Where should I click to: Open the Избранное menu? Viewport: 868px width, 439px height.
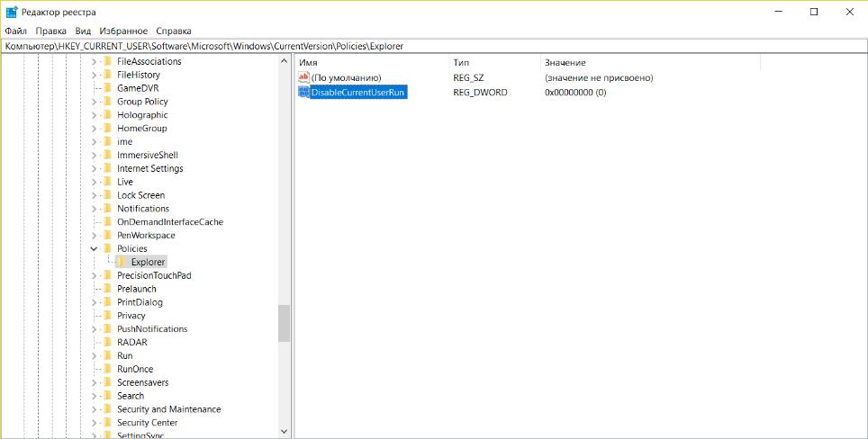pyautogui.click(x=123, y=31)
